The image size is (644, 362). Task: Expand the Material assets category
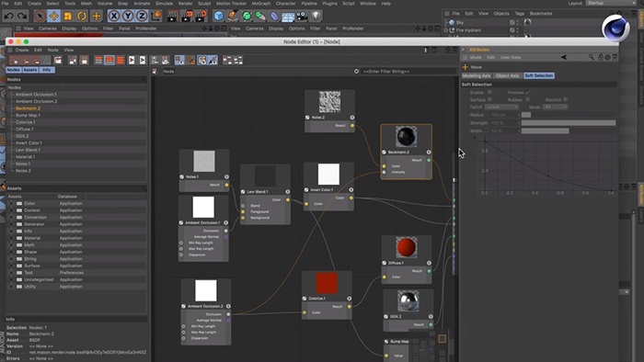[11, 238]
